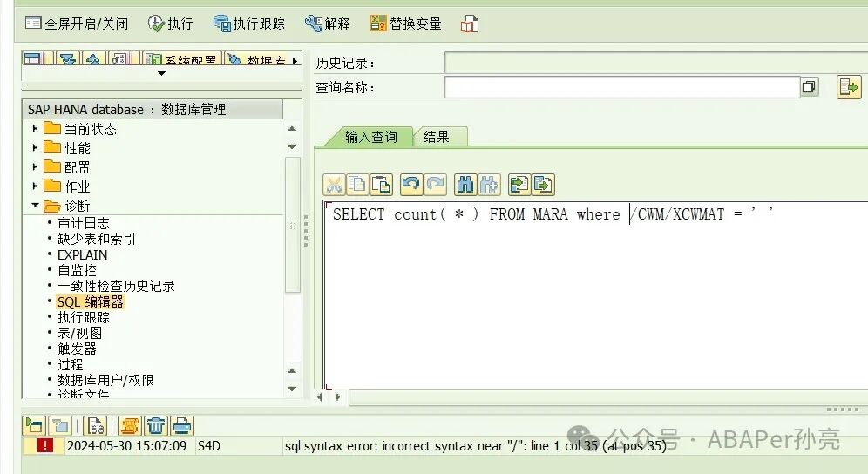Image resolution: width=868 pixels, height=474 pixels.
Task: Click the greyed filter icon in log toolbar
Action: point(60,426)
